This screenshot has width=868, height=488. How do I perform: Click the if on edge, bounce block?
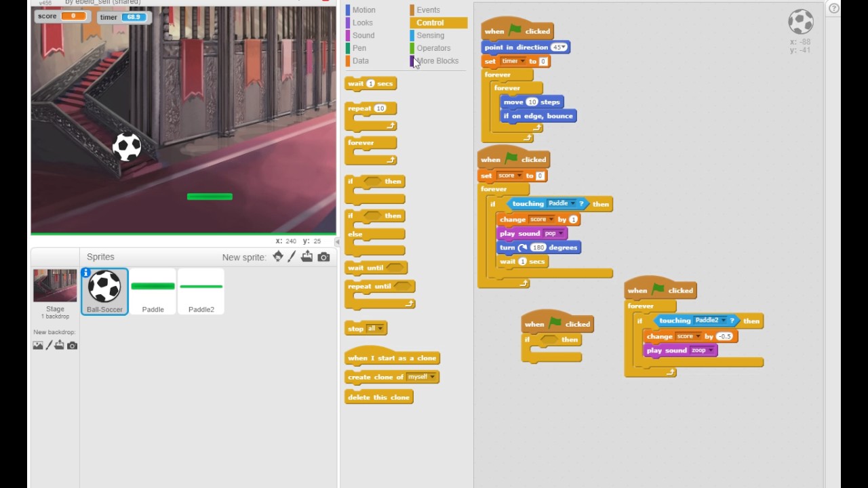point(538,116)
